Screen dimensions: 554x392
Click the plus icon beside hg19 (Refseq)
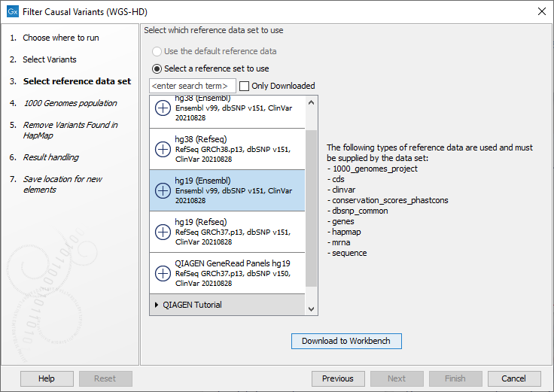coord(163,232)
